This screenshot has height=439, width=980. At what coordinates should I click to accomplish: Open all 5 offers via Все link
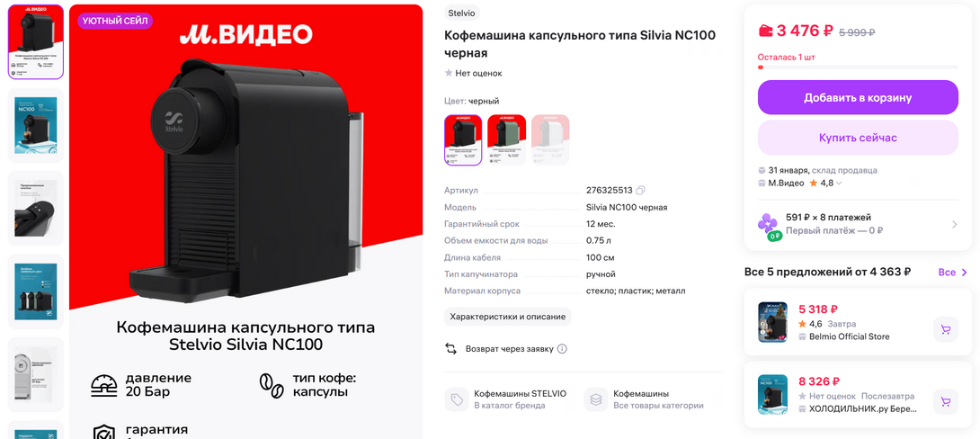[953, 272]
